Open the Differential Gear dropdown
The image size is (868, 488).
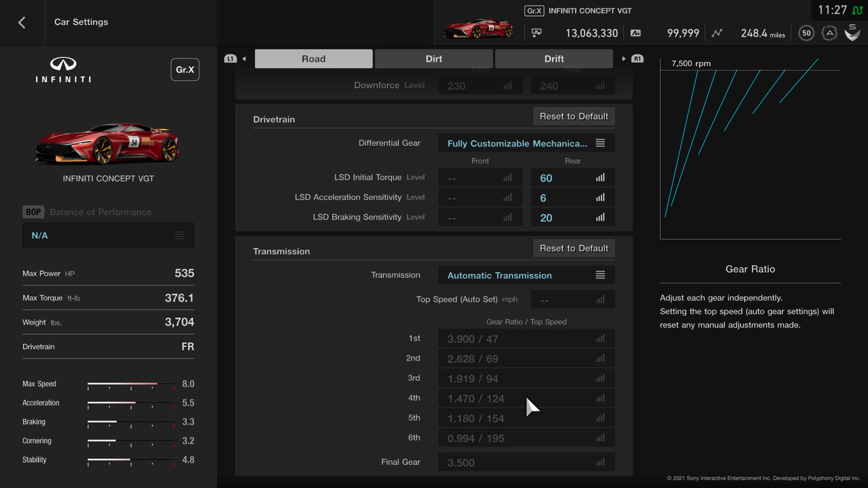pyautogui.click(x=526, y=143)
